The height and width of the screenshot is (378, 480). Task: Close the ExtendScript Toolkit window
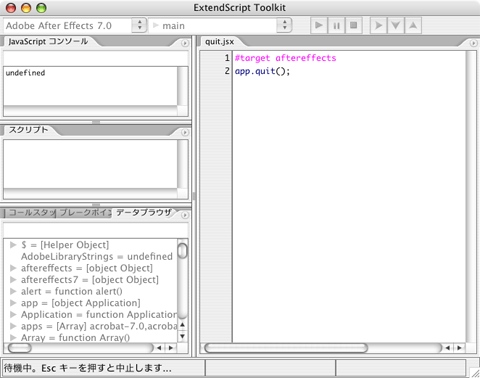click(11, 8)
